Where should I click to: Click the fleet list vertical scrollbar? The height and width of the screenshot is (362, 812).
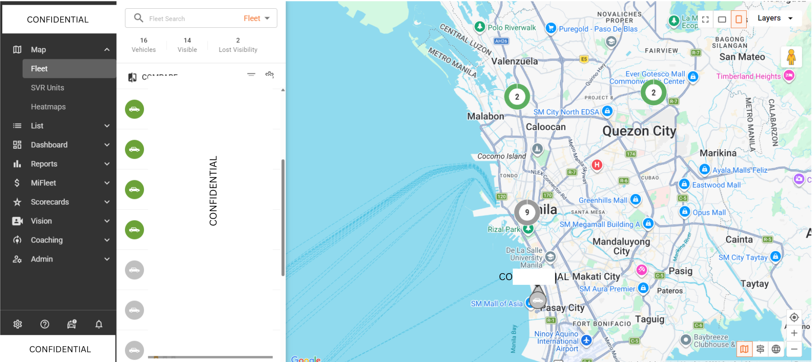click(x=283, y=218)
